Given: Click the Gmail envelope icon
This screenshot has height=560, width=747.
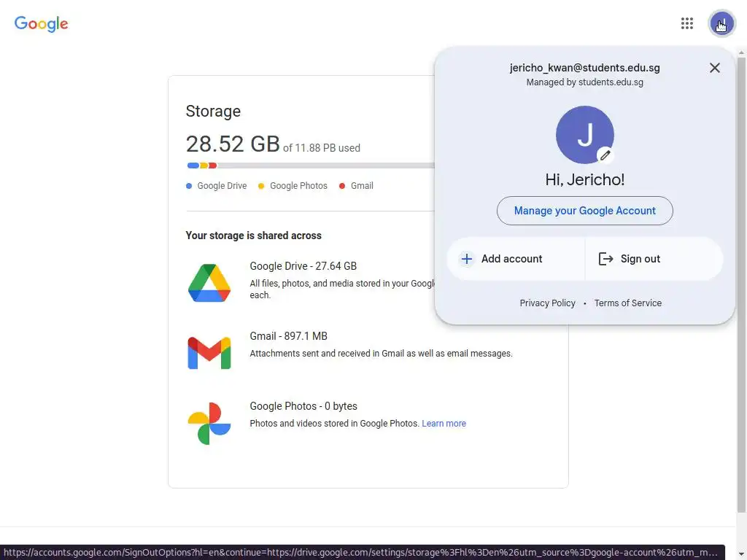Looking at the screenshot, I should point(209,353).
